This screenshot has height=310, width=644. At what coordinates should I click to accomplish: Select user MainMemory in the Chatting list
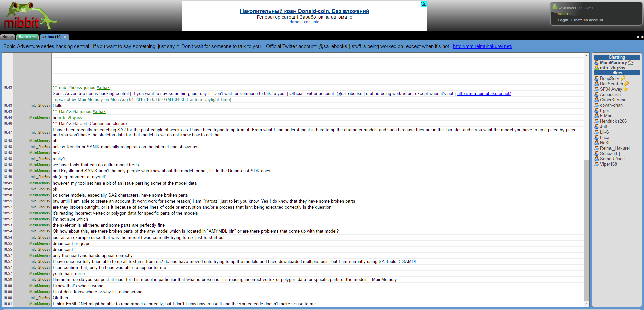613,62
